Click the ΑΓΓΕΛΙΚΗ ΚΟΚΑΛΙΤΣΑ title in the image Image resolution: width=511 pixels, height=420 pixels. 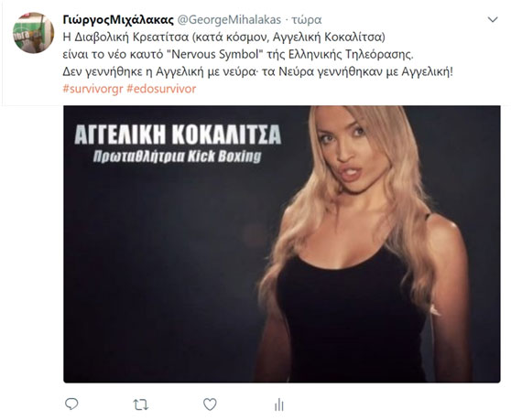click(178, 135)
